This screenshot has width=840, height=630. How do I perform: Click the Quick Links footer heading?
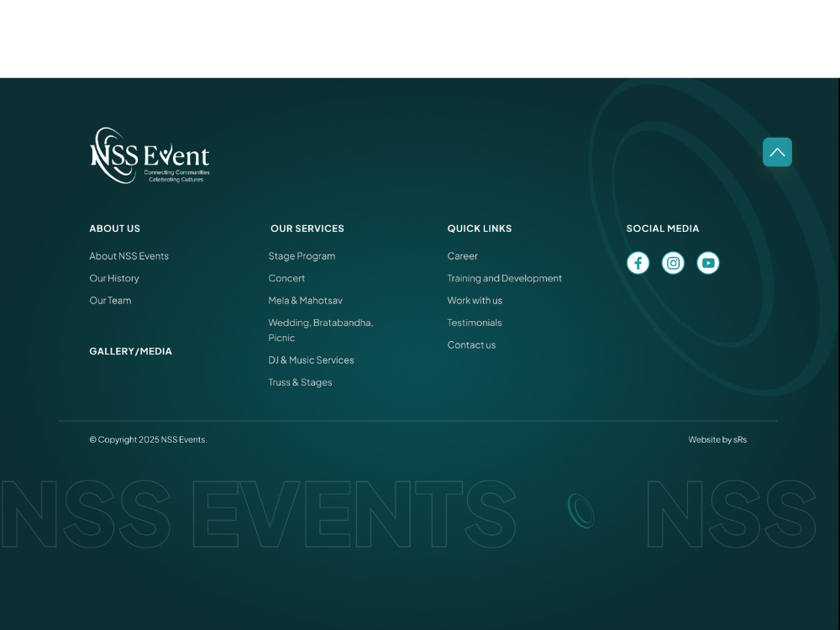pyautogui.click(x=480, y=228)
